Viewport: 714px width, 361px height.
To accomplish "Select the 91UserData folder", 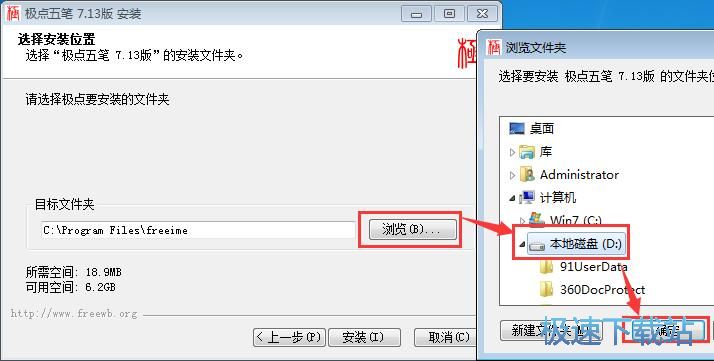I will point(593,267).
